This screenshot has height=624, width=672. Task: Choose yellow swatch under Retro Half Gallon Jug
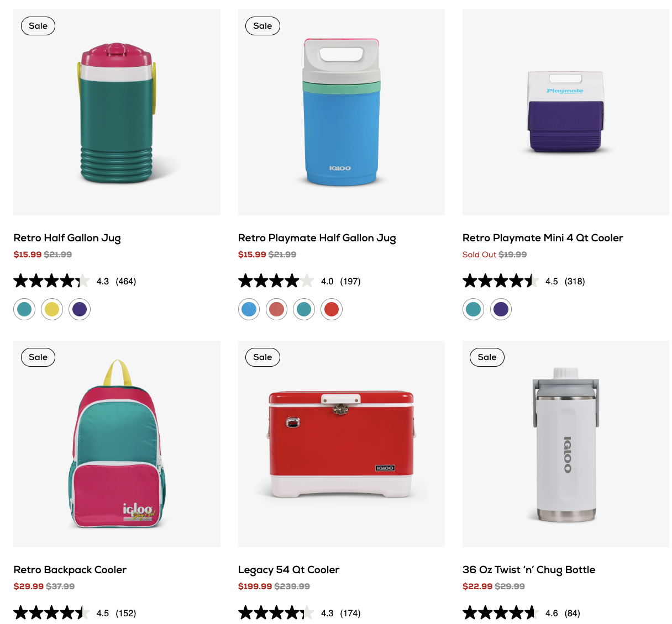click(x=52, y=309)
